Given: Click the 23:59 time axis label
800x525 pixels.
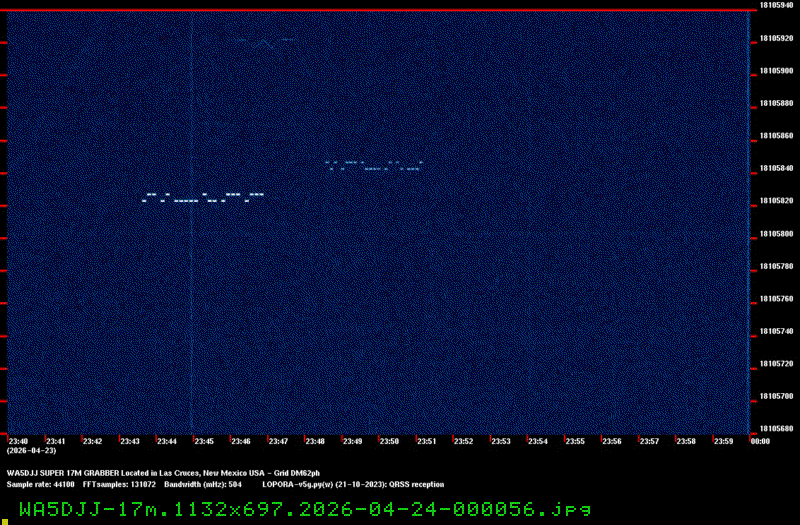Looking at the screenshot, I should (723, 441).
